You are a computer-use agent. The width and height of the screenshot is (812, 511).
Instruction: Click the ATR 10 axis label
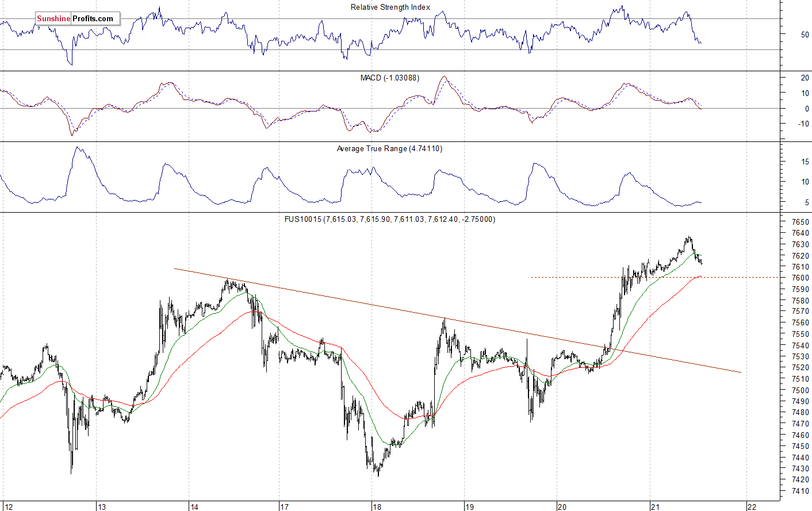805,182
